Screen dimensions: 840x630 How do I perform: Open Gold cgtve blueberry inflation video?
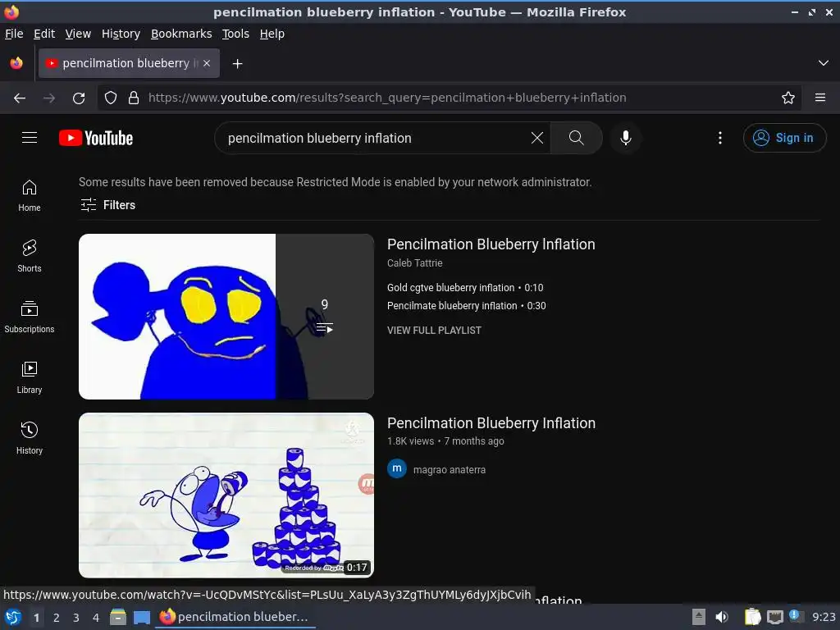point(465,288)
